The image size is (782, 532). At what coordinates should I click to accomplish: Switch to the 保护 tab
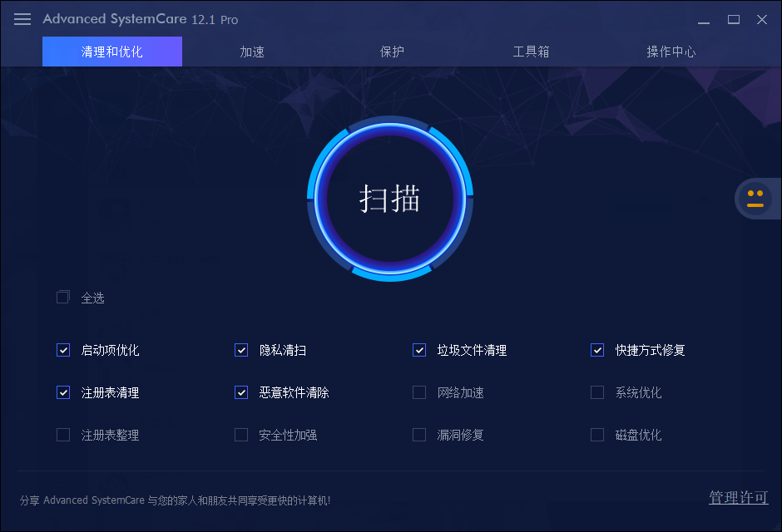pos(391,51)
